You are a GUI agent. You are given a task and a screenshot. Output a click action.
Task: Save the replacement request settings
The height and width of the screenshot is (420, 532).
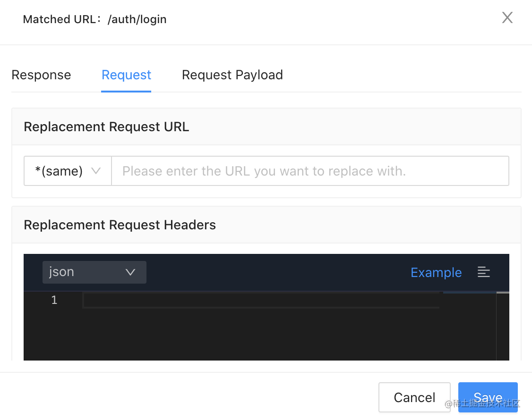click(488, 397)
